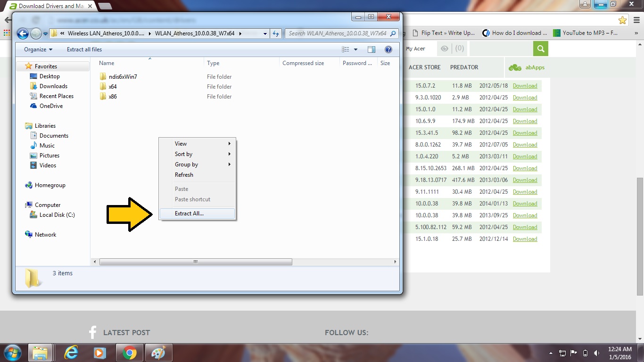Go forward in the Explorer window
This screenshot has width=644, height=362.
point(36,33)
